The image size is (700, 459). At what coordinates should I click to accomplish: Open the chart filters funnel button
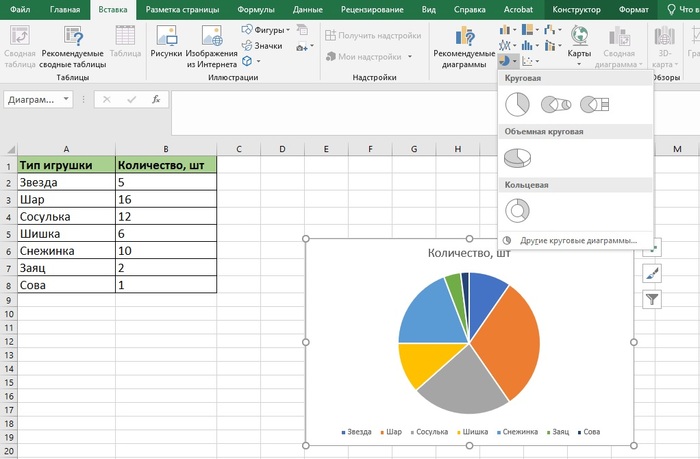[651, 298]
